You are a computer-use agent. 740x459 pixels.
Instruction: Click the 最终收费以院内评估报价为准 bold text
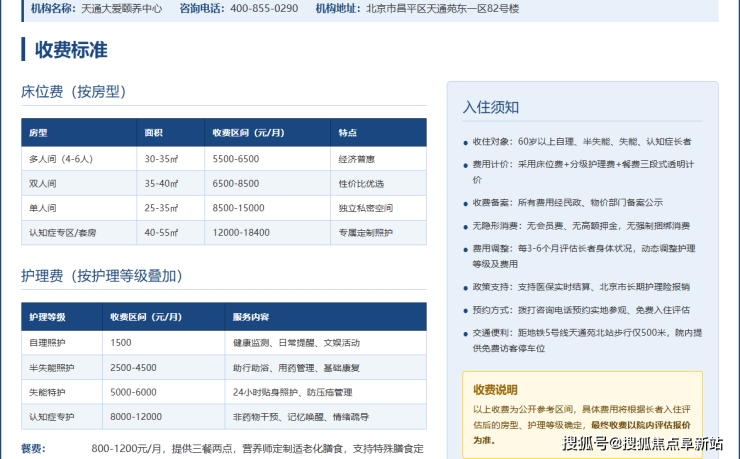641,425
